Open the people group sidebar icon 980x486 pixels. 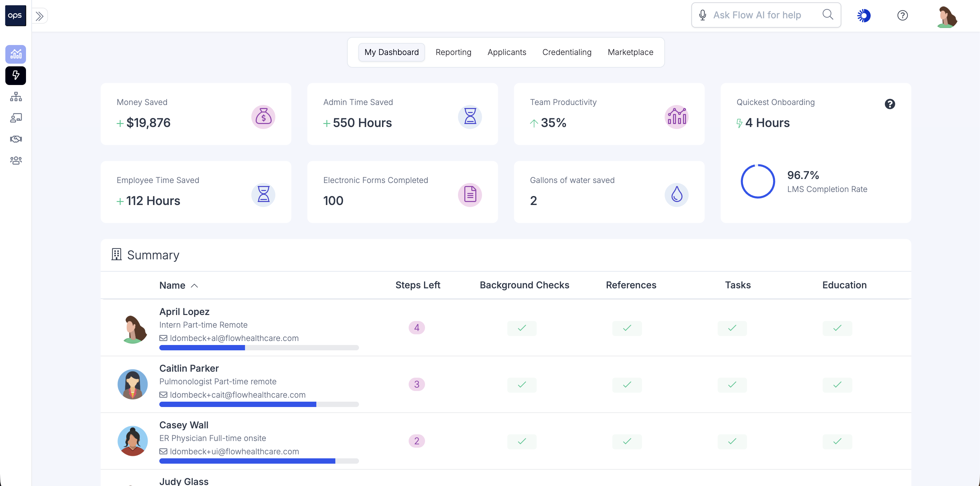(x=16, y=160)
